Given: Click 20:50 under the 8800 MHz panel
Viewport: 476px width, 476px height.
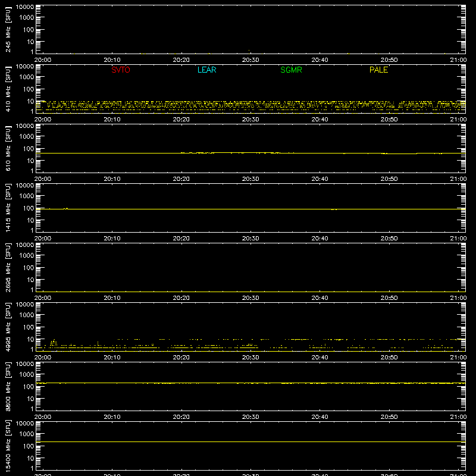Looking at the screenshot, I should pyautogui.click(x=389, y=417).
